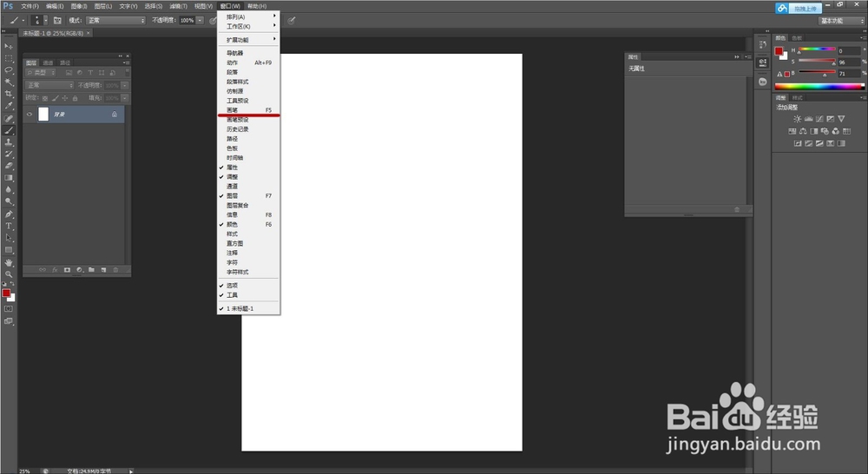Select the Zoom tool

click(9, 274)
